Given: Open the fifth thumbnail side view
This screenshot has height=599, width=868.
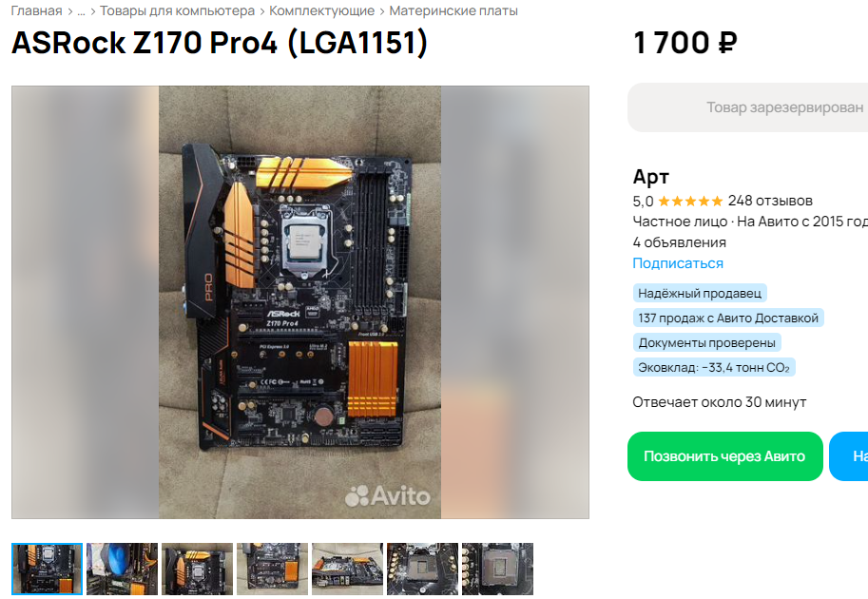Looking at the screenshot, I should (x=347, y=570).
